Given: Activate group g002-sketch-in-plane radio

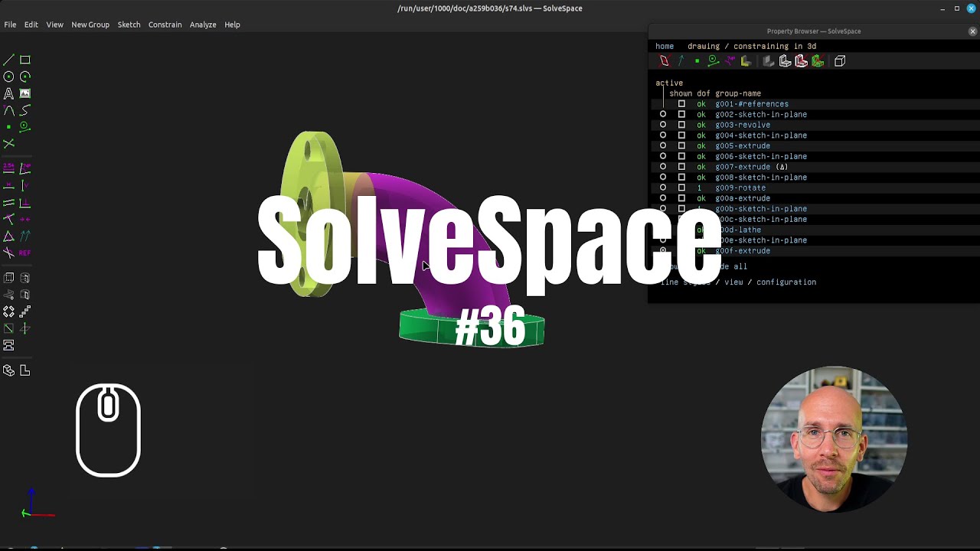Looking at the screenshot, I should pos(663,114).
